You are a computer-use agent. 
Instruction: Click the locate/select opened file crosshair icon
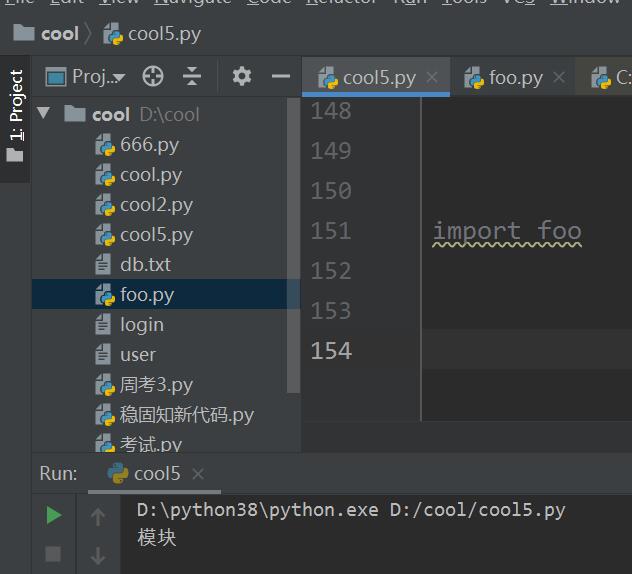pos(153,76)
